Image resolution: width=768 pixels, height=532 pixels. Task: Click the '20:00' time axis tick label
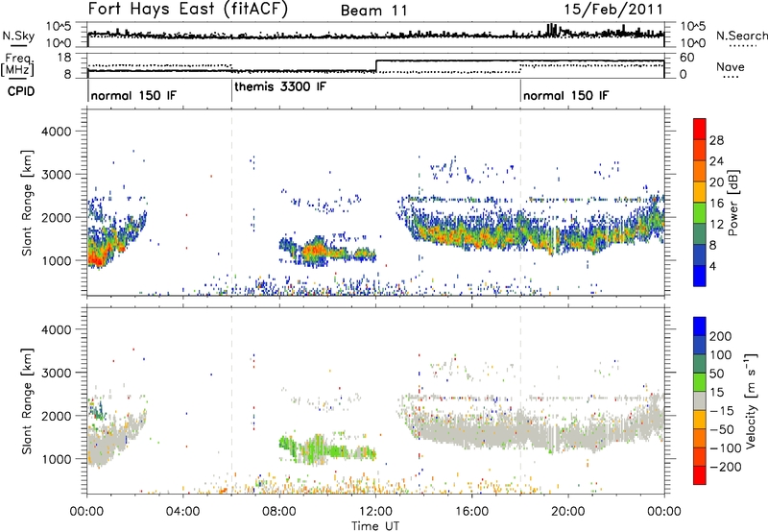[x=568, y=512]
